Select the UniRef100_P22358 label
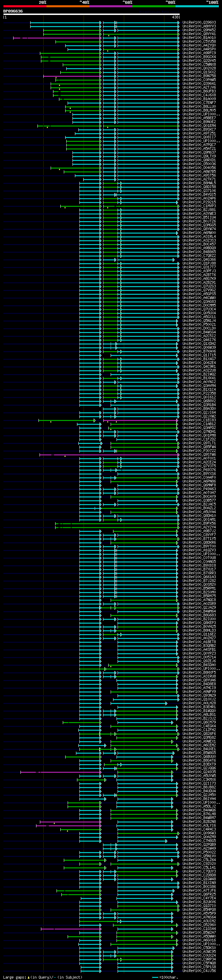 pyautogui.click(x=199, y=394)
